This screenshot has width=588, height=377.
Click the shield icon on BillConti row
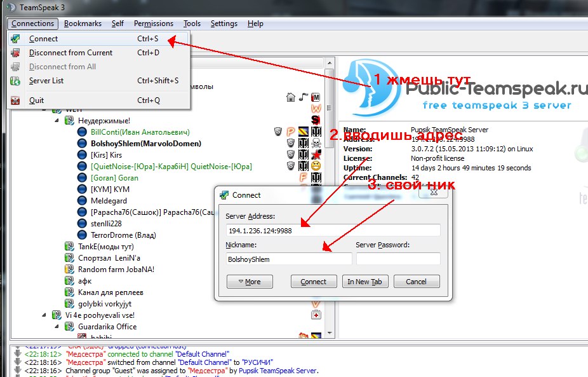click(278, 132)
